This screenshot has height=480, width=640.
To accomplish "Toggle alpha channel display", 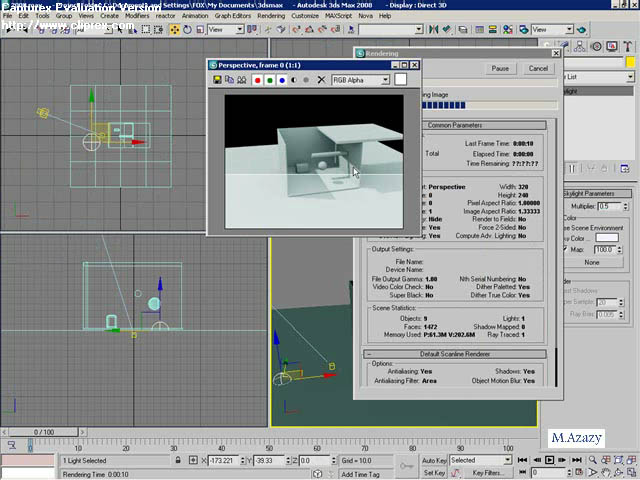I will [294, 80].
